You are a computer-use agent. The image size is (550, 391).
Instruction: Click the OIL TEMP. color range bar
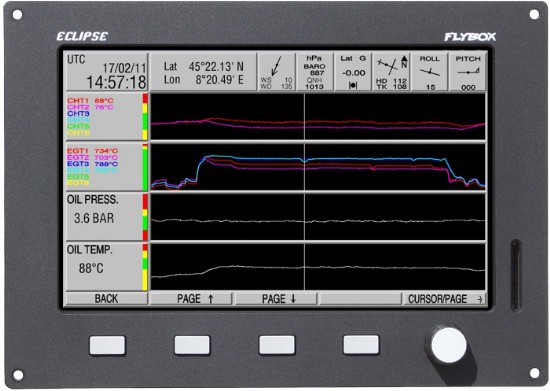tap(145, 267)
